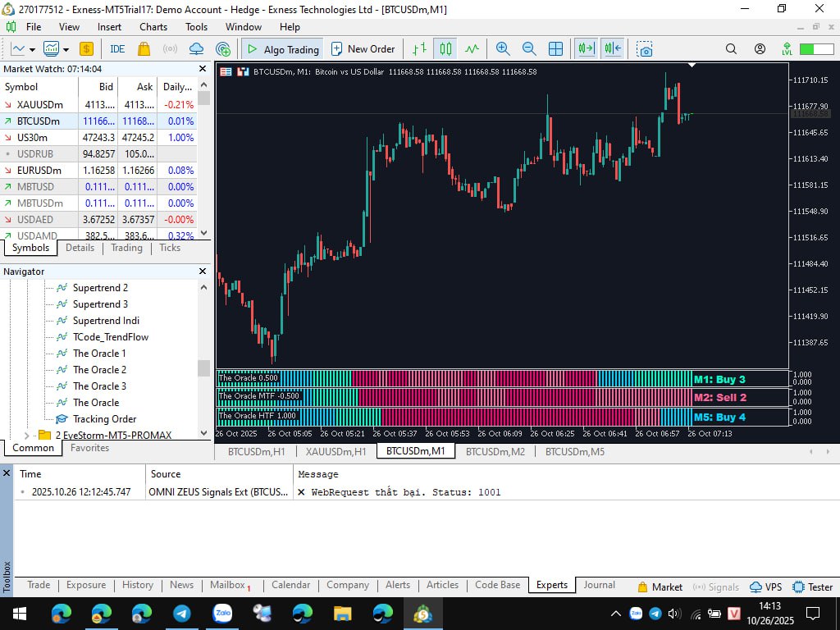The image size is (840, 630).
Task: Select the BTCUSDm row in Market Watch
Action: 98,121
